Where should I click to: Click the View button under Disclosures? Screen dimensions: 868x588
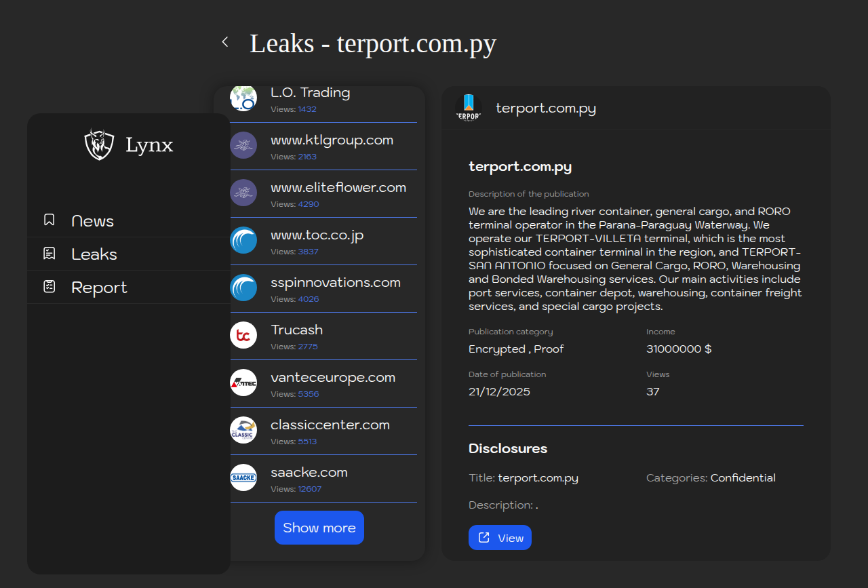500,538
